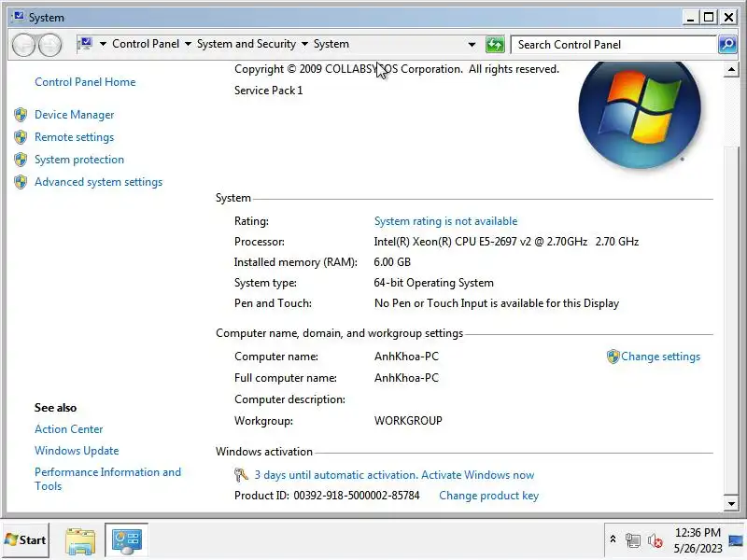Click Change settings link
747x560 pixels.
[x=660, y=357]
